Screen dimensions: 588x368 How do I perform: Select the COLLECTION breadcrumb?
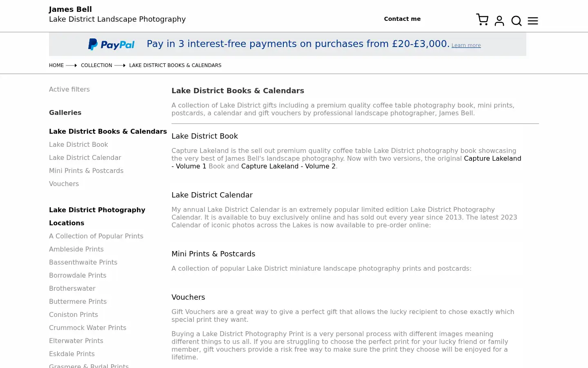[x=96, y=65]
